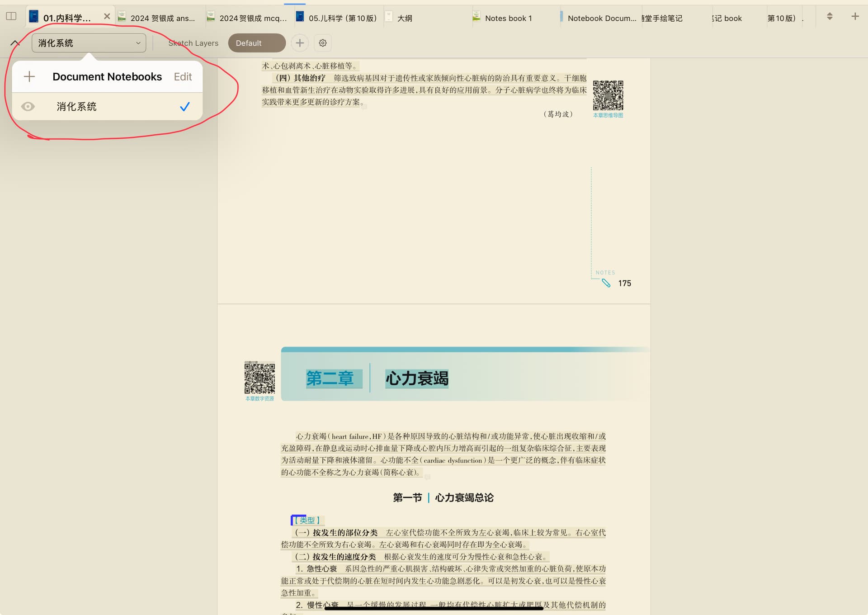Image resolution: width=868 pixels, height=615 pixels.
Task: Expand the tab list stepper arrows
Action: coord(829,17)
